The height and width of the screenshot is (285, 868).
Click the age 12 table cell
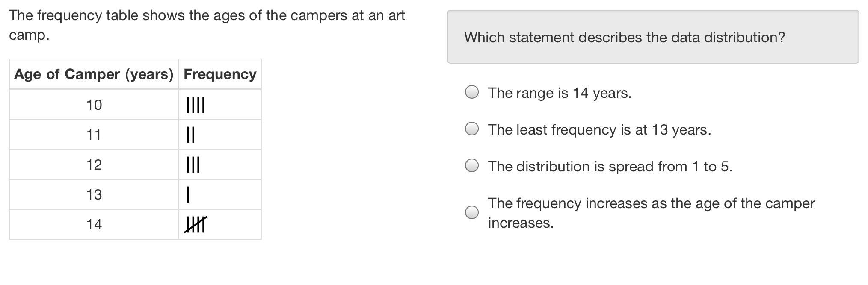pos(94,165)
